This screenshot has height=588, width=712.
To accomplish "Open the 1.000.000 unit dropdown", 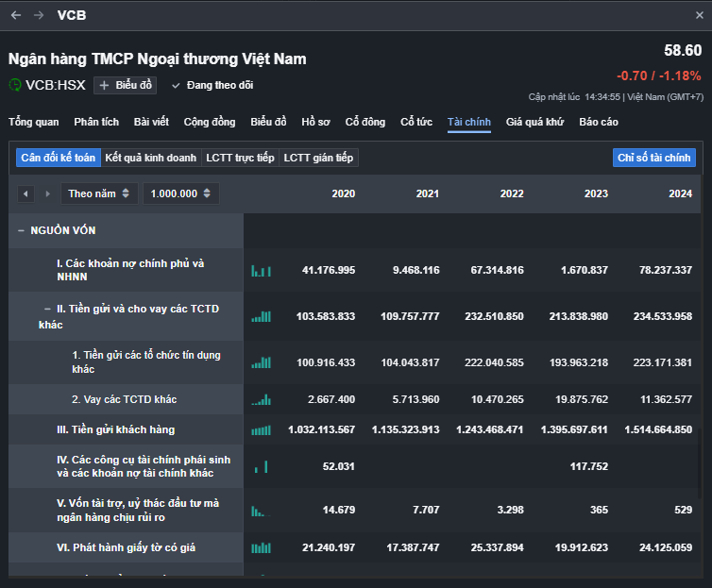I will (181, 193).
